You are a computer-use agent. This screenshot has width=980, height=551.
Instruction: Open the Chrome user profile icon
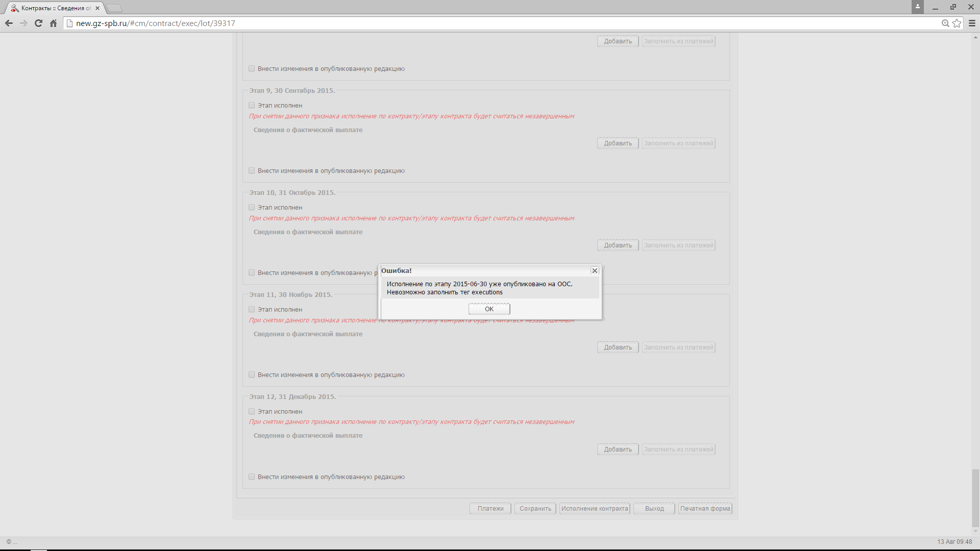[917, 7]
